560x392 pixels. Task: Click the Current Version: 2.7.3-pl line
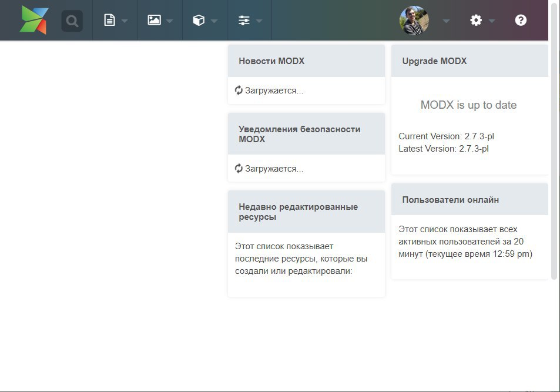tap(446, 136)
